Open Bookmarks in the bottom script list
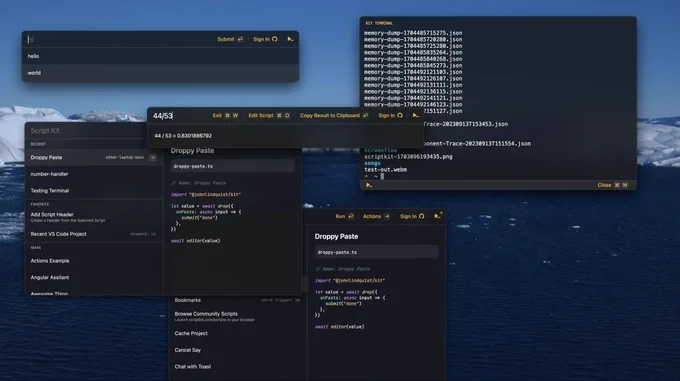The height and width of the screenshot is (381, 680). point(238,300)
